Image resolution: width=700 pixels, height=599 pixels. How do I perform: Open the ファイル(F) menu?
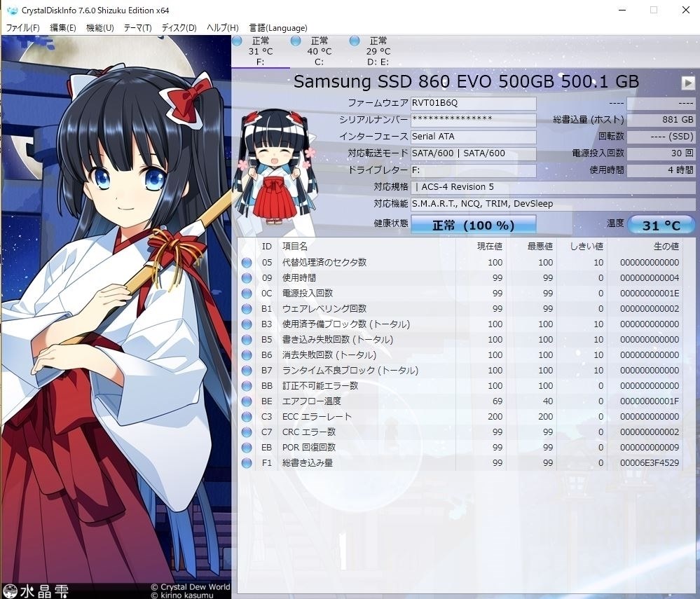22,28
